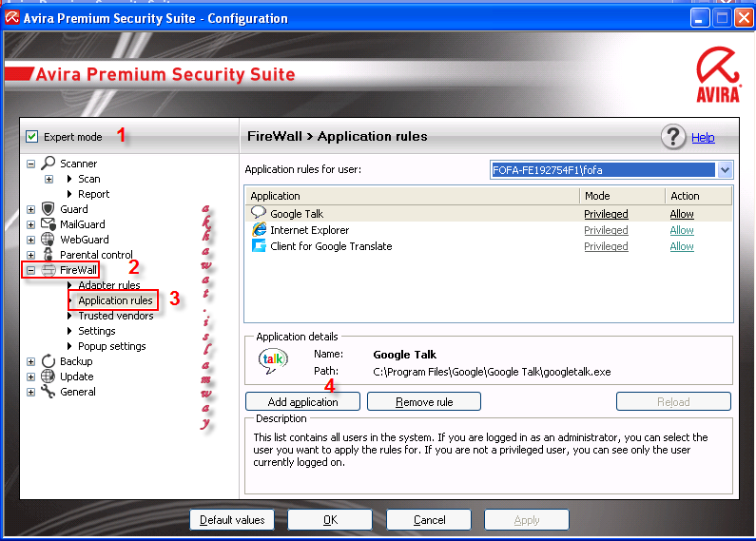The width and height of the screenshot is (756, 541).
Task: Select Trusted vendors in tree
Action: point(116,316)
